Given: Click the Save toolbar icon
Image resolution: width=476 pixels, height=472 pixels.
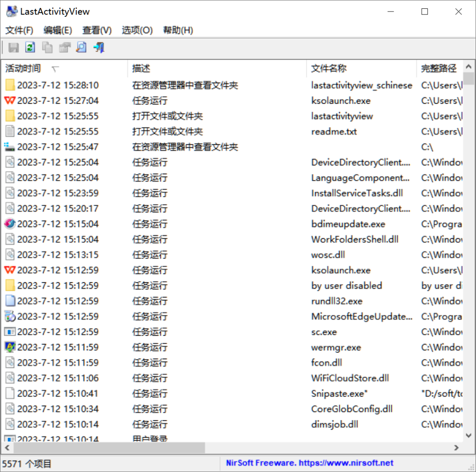Looking at the screenshot, I should click(14, 47).
